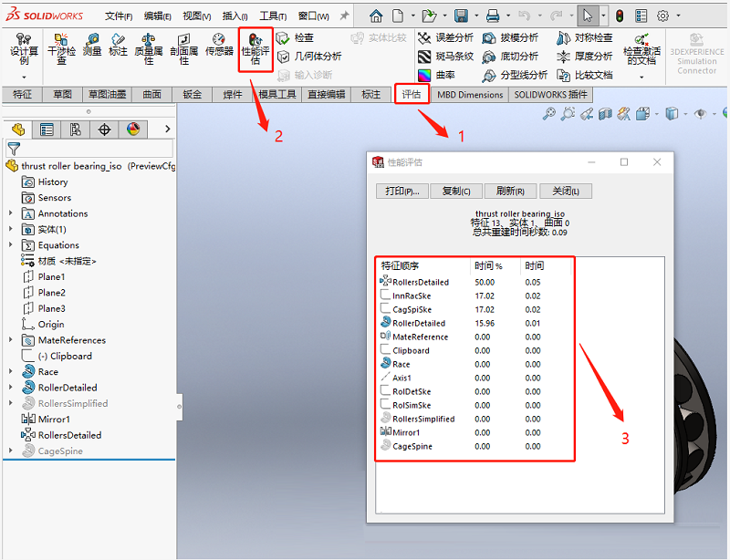
Task: Click the 刷新 (Refresh) button in the dialog
Action: (509, 192)
